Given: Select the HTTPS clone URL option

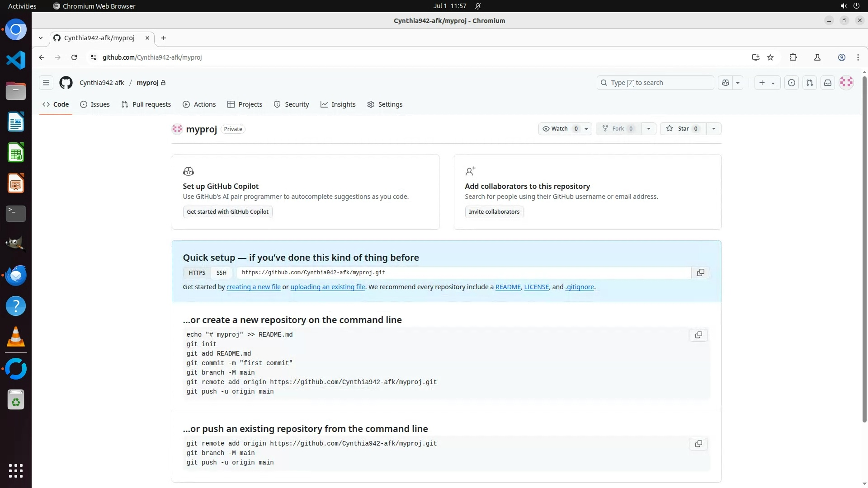Looking at the screenshot, I should [197, 273].
